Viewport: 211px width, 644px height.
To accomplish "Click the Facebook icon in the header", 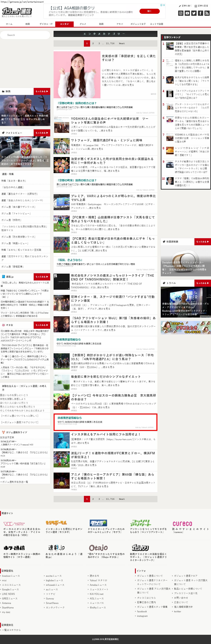I will point(200,13).
